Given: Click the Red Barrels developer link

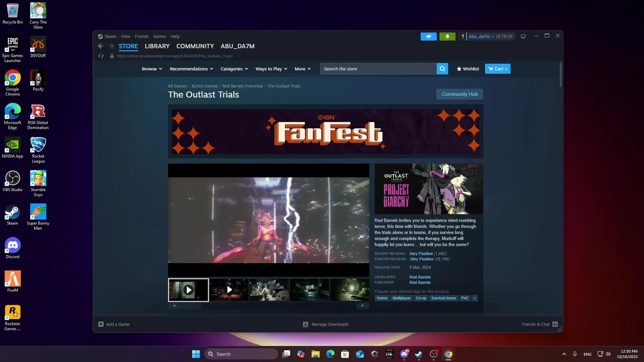Looking at the screenshot, I should pyautogui.click(x=420, y=277).
